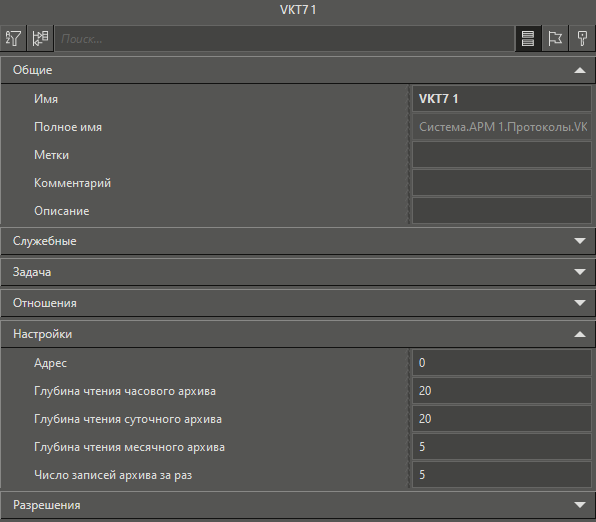Expand the Задача section
This screenshot has width=596, height=522.
pyautogui.click(x=298, y=272)
